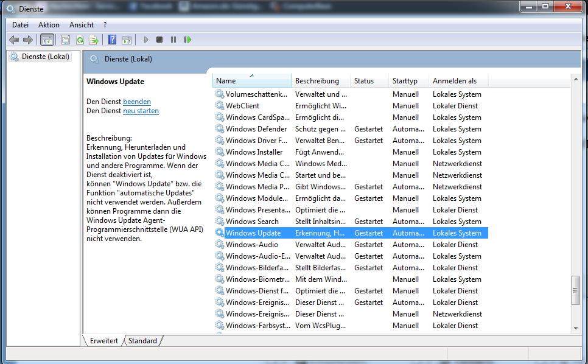Screen dimensions: 588x364
Task: Maximize the Dienste window
Action: pos(545,6)
